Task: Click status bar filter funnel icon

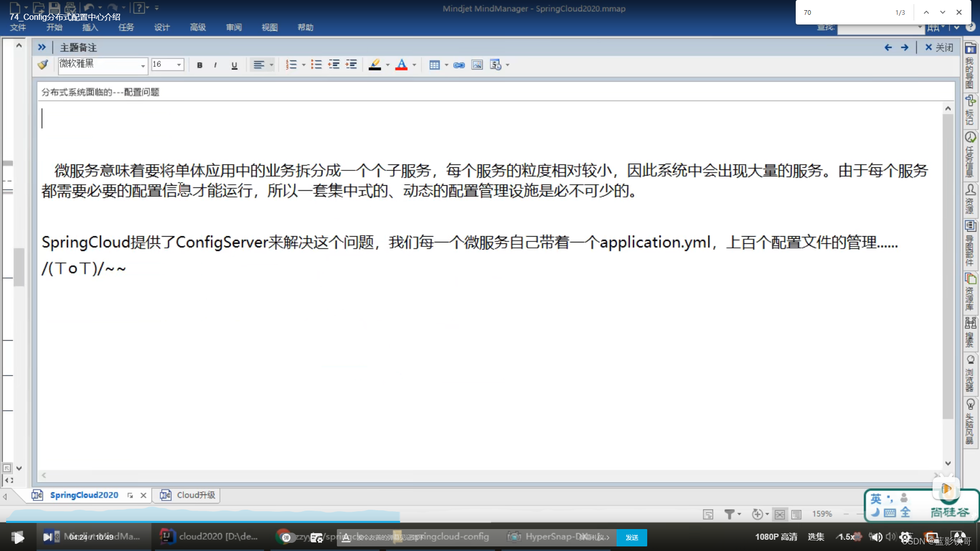Action: click(729, 514)
